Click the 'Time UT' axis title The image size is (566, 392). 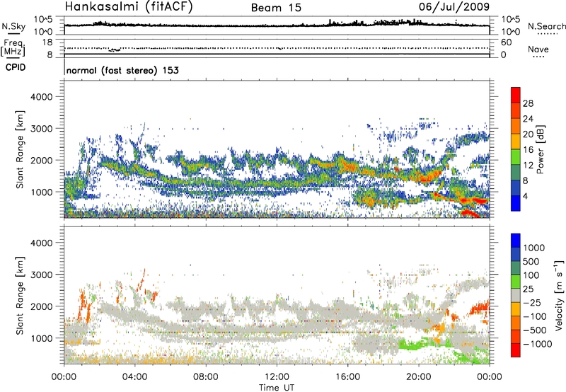click(277, 388)
